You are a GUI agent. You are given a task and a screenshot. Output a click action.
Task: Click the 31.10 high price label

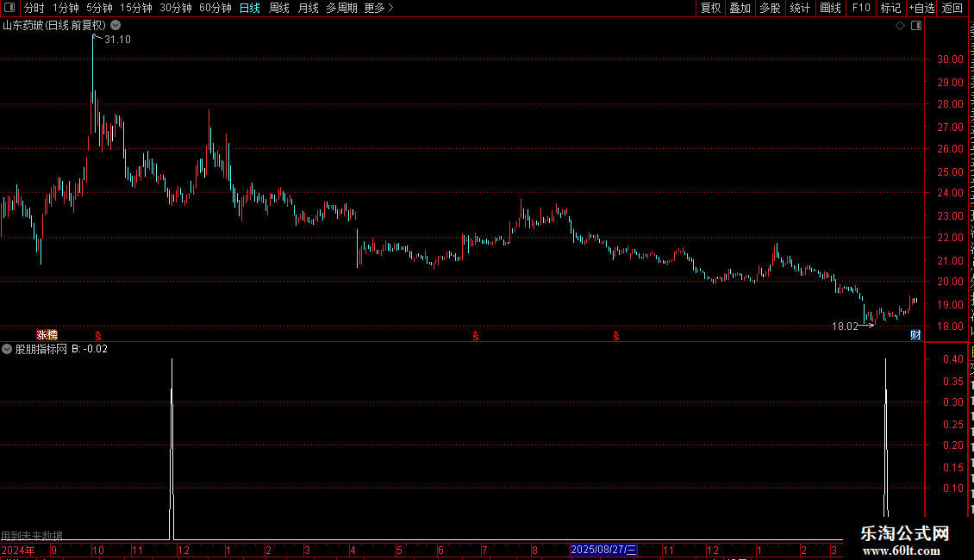[x=117, y=39]
